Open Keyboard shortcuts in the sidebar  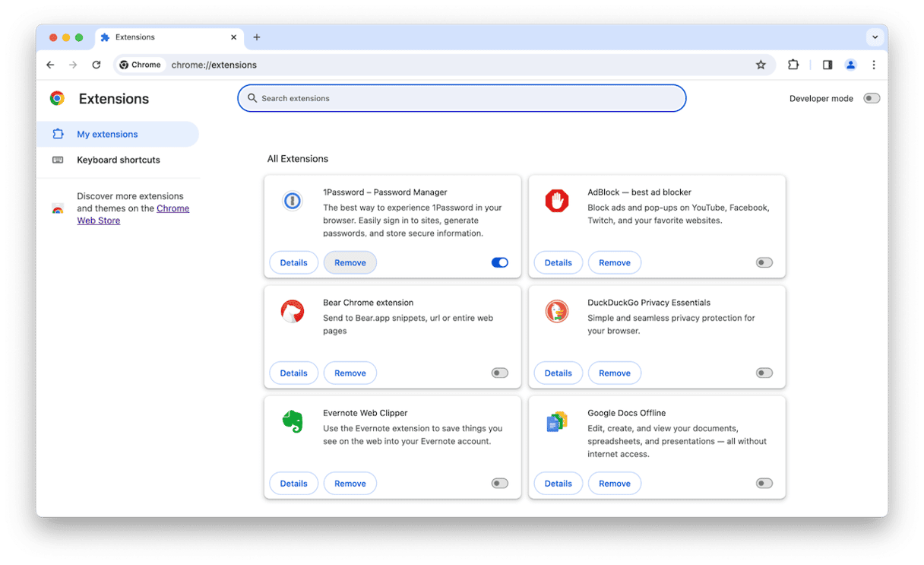[118, 160]
